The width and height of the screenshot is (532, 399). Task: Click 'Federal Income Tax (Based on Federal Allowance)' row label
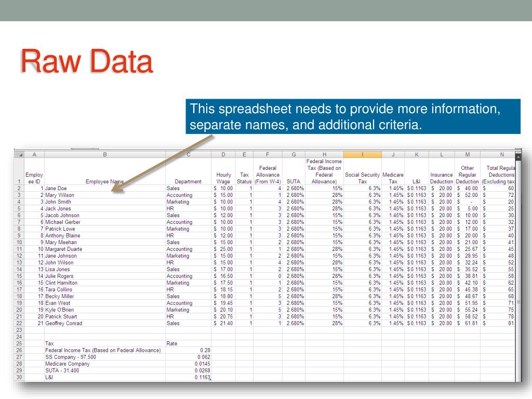[x=105, y=351]
